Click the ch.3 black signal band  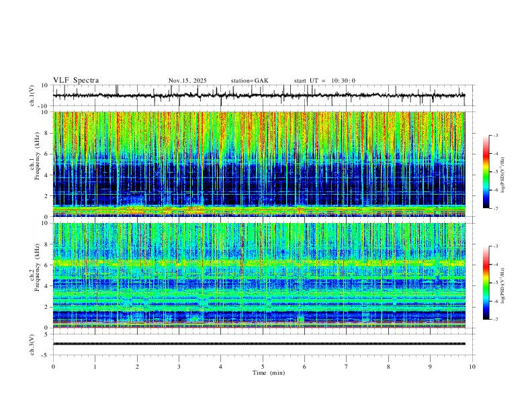click(259, 344)
